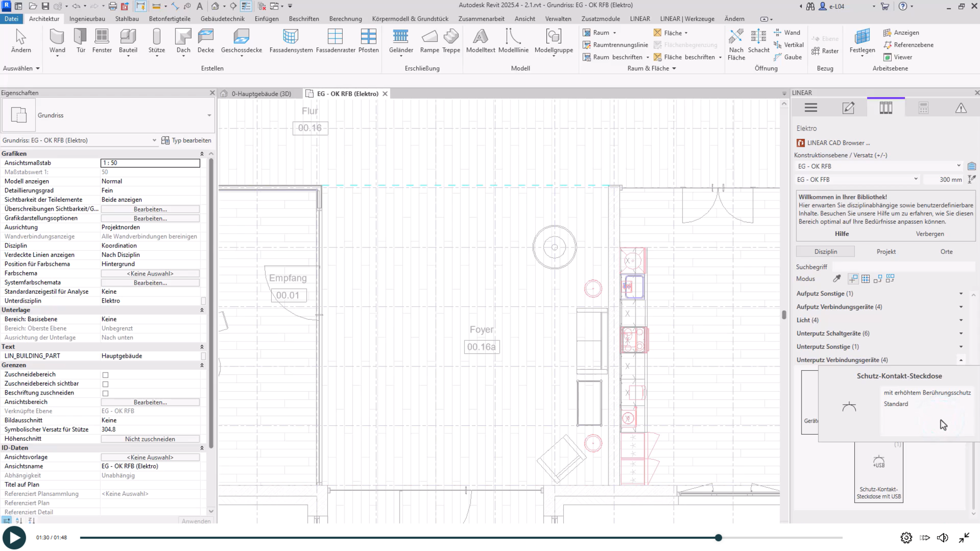Image resolution: width=980 pixels, height=551 pixels.
Task: Open the Gebäudetechnik ribbon tab
Action: (222, 19)
